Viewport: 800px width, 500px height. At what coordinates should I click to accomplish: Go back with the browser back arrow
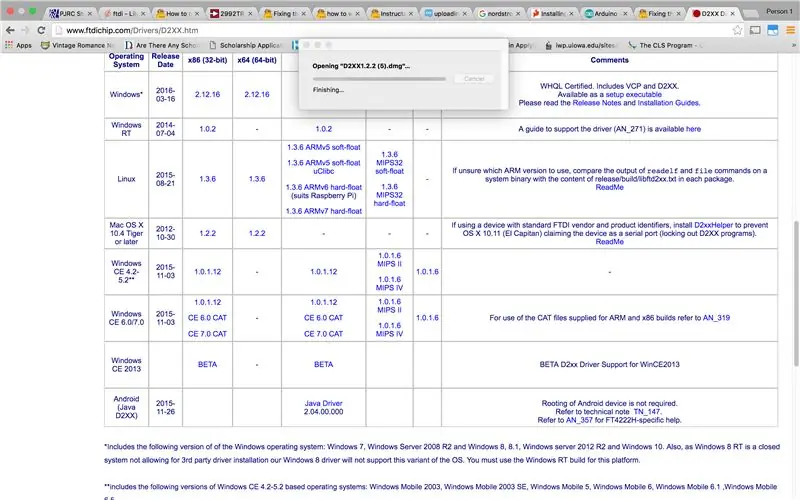tap(10, 30)
